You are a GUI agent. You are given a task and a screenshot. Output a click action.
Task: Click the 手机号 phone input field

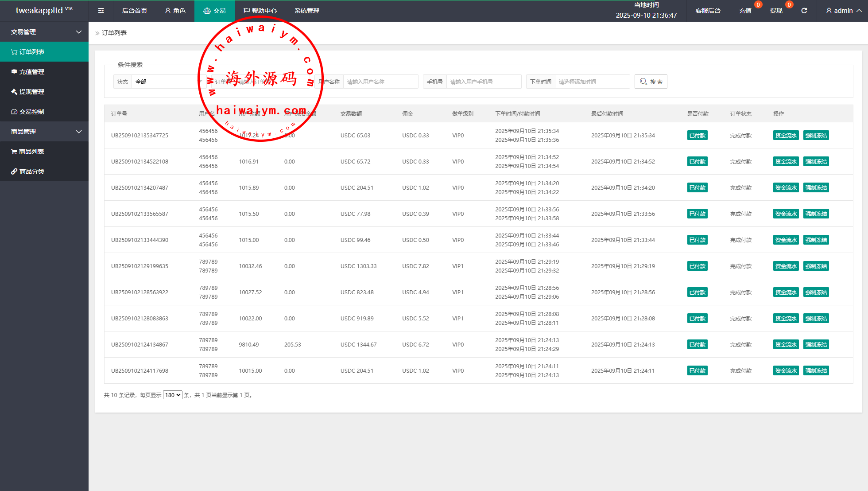tap(484, 82)
